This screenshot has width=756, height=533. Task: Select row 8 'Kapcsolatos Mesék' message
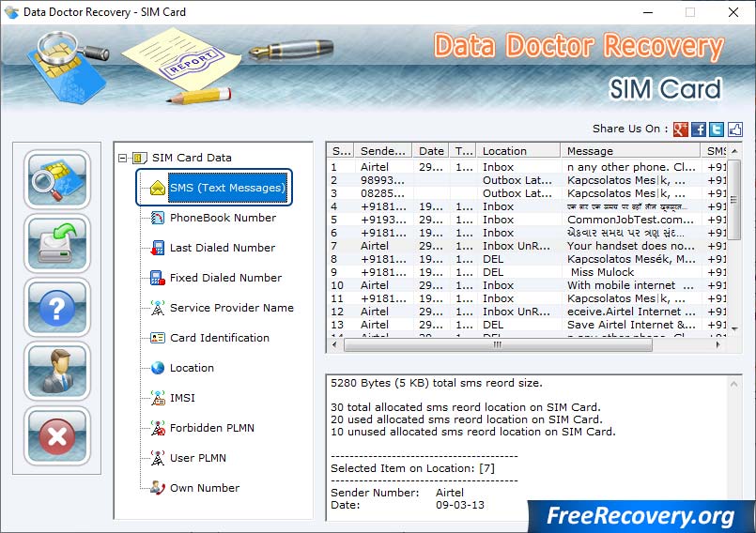631,259
